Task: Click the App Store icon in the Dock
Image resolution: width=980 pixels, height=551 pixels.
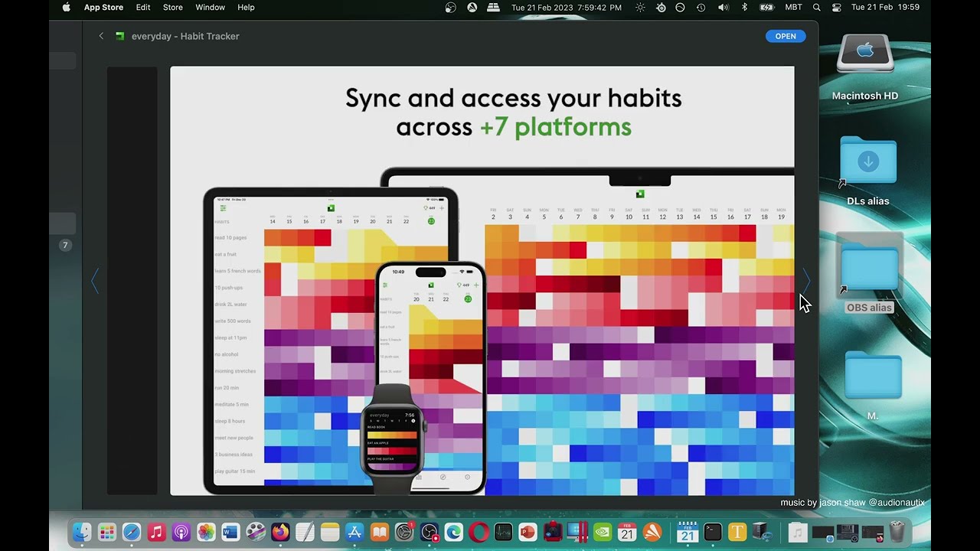Action: click(354, 532)
